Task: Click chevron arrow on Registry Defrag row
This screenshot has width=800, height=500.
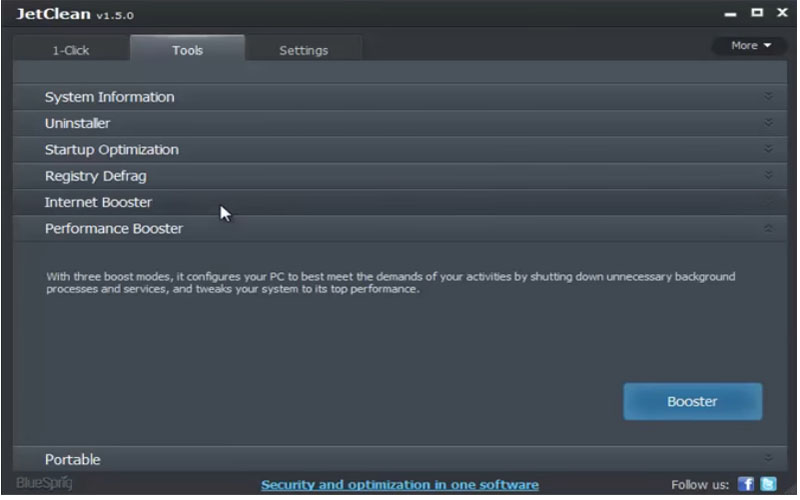Action: point(768,175)
